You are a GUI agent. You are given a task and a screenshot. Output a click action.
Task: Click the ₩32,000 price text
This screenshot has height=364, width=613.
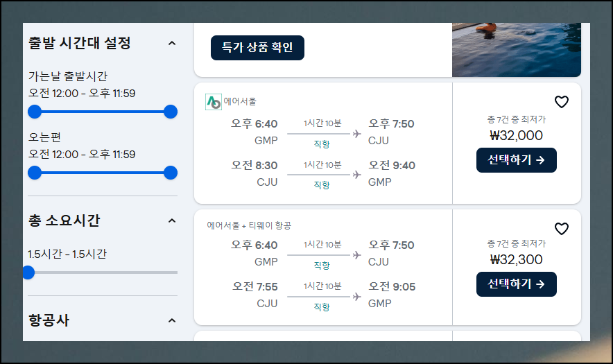[x=516, y=136]
